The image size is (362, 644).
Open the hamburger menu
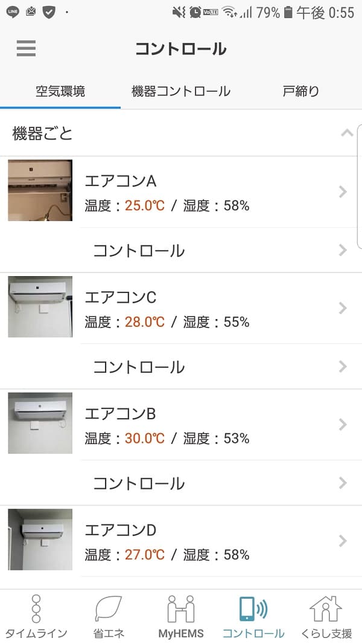coord(26,48)
